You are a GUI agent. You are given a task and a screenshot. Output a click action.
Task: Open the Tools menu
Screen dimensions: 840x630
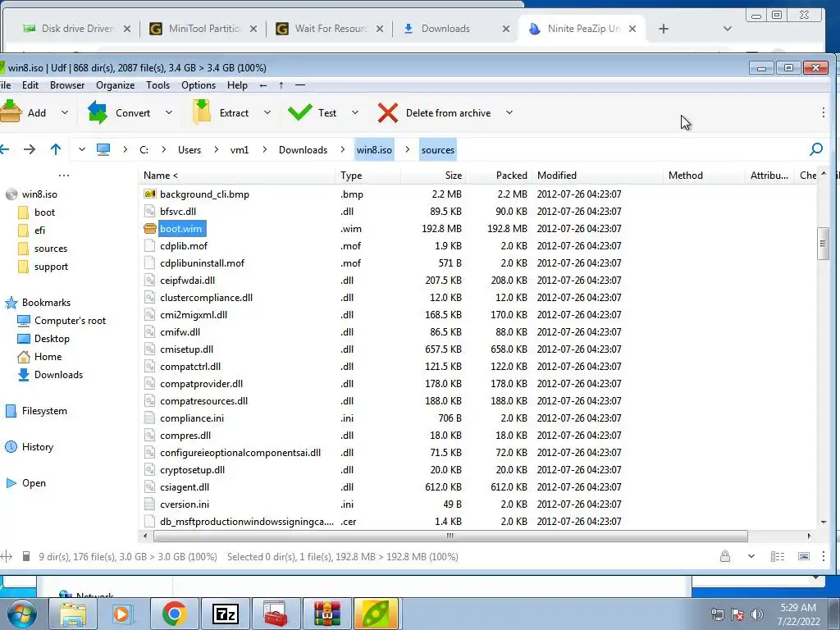157,85
